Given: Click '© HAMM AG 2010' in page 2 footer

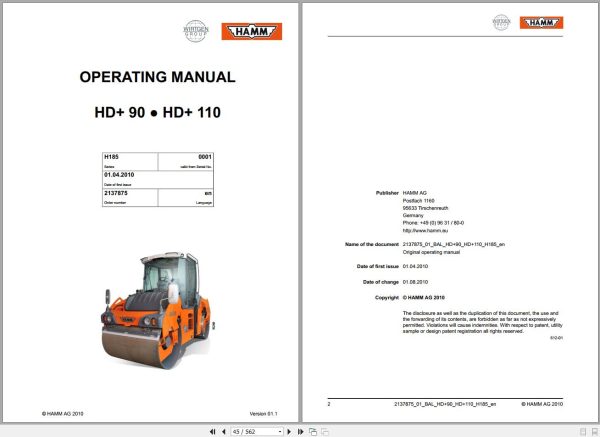Looking at the screenshot, I should coord(542,404).
